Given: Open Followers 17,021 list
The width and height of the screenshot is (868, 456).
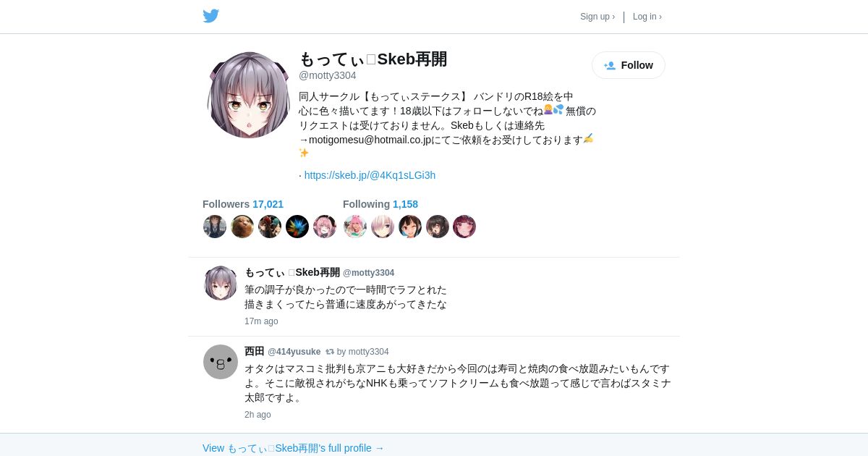Looking at the screenshot, I should coord(243,204).
